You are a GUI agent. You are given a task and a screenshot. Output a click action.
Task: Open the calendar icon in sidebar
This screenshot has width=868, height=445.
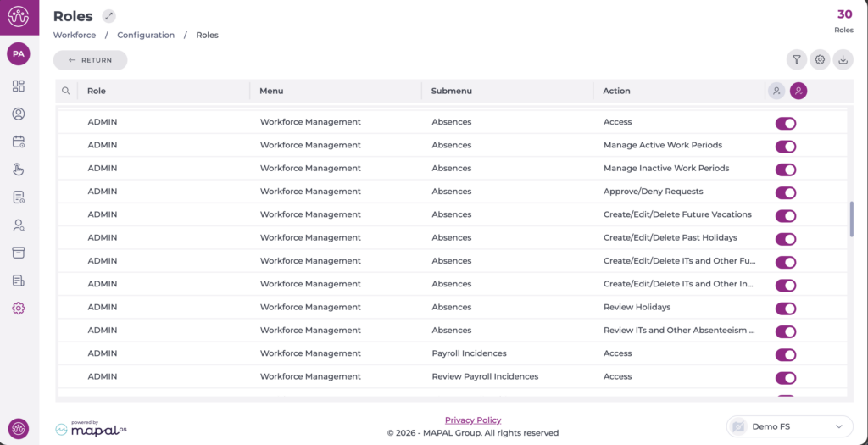point(19,142)
